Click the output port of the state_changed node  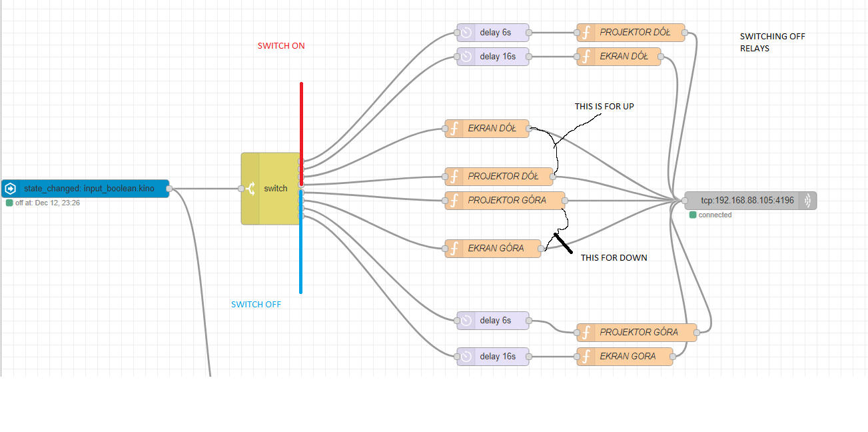click(x=169, y=189)
